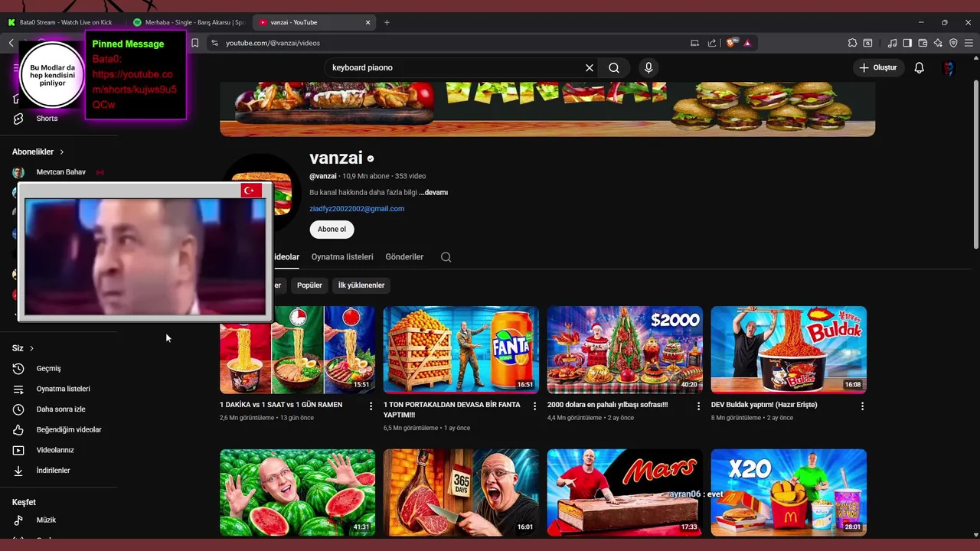The height and width of the screenshot is (551, 980).
Task: Open the X20 McDonald's video thumbnail
Action: 789,492
